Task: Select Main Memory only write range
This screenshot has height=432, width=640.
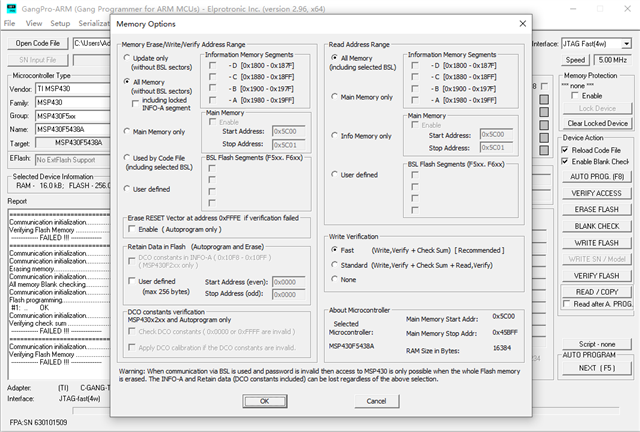Action: pyautogui.click(x=127, y=131)
